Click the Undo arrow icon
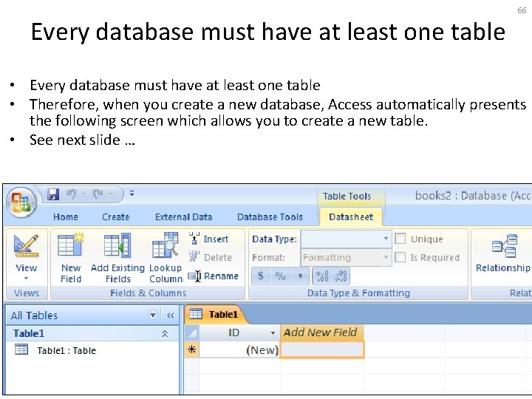Viewport: 532px width, 399px height. (x=71, y=194)
